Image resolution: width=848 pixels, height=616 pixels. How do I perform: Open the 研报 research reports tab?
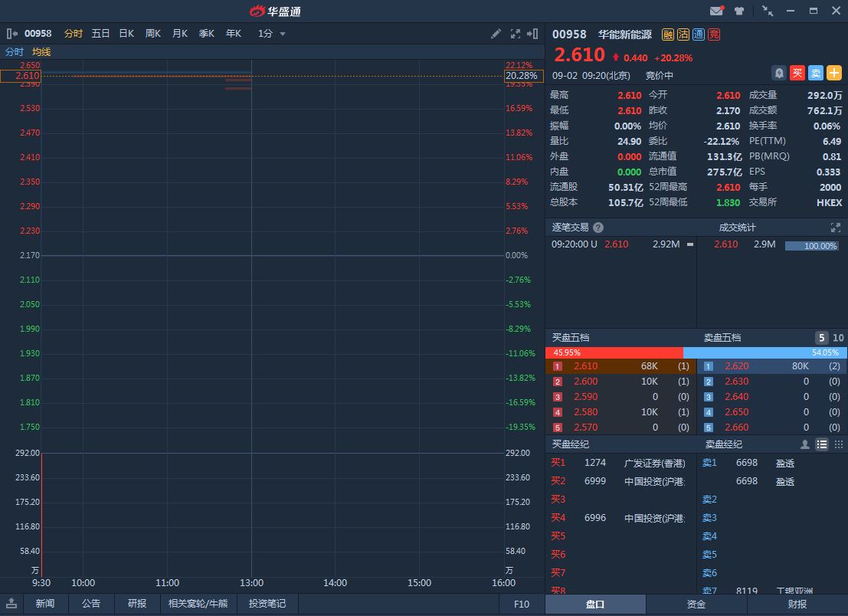tap(137, 604)
